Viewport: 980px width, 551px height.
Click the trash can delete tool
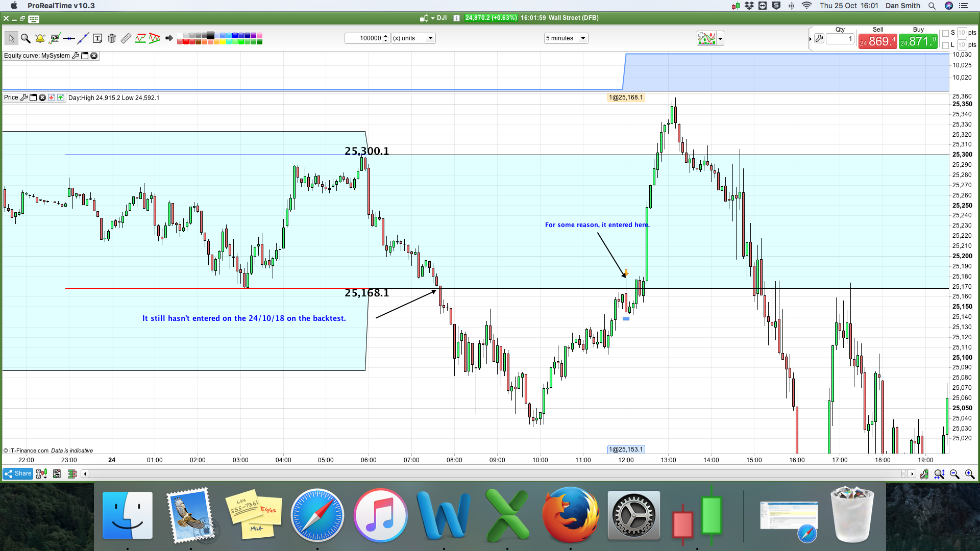pos(112,38)
